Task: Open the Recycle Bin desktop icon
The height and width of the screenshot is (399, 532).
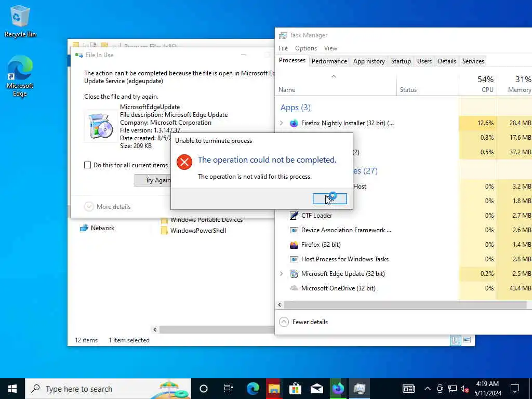Action: point(20,21)
